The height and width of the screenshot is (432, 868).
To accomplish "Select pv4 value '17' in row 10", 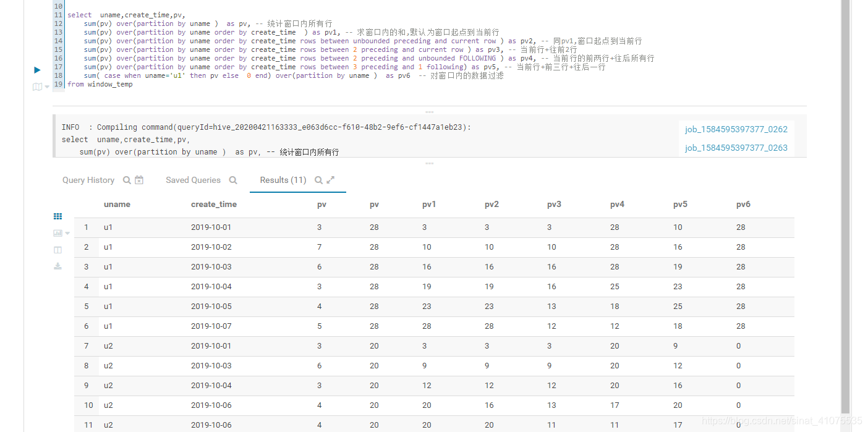I will 615,405.
